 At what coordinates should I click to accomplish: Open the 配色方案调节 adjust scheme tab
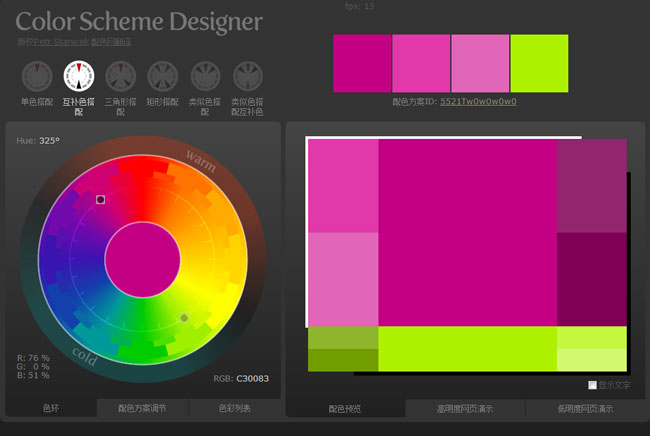coord(142,408)
